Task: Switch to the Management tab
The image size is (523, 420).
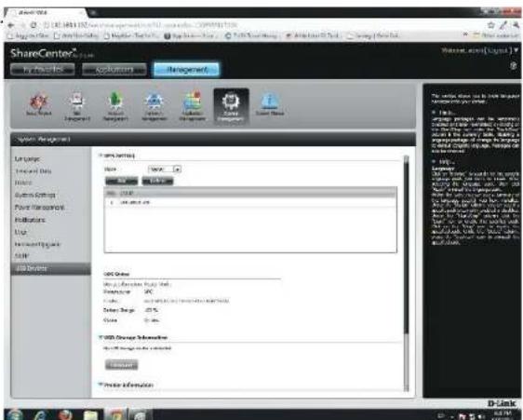Action: click(x=186, y=70)
